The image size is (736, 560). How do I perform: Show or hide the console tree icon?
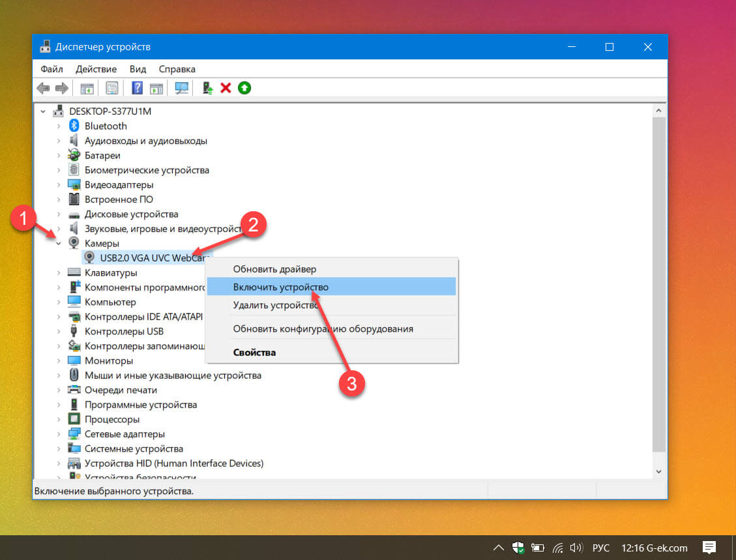point(87,88)
